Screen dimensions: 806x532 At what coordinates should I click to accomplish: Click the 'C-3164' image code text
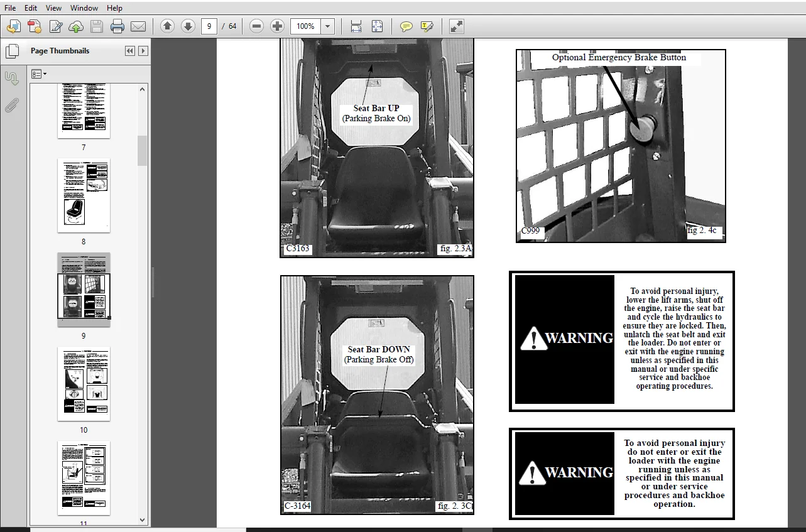point(298,506)
